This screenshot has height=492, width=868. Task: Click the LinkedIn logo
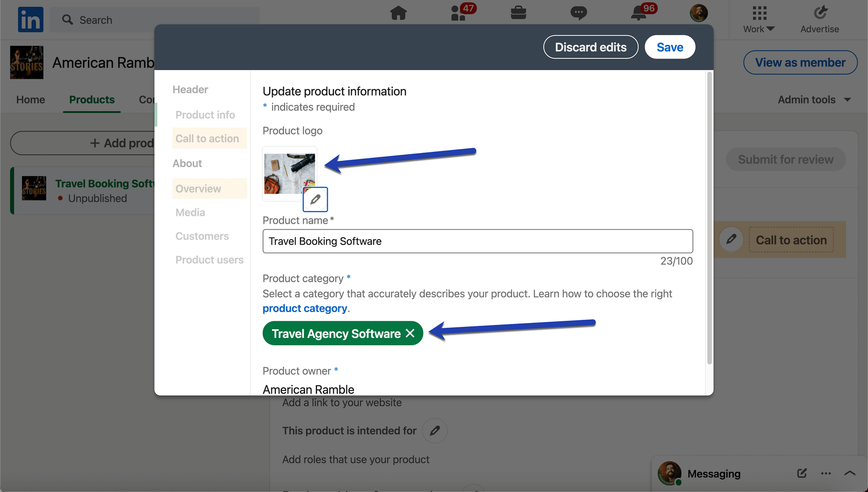[x=30, y=19]
